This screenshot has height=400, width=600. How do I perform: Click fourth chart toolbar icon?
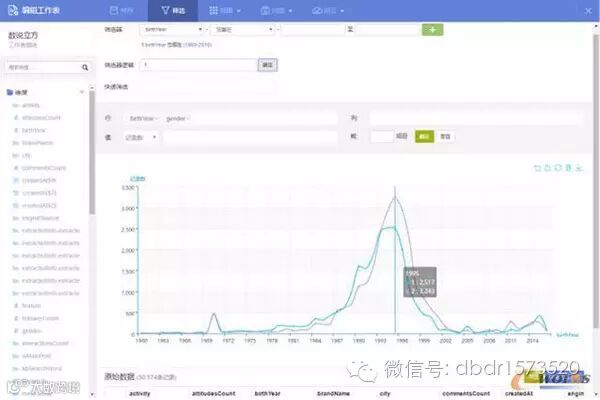pyautogui.click(x=568, y=168)
